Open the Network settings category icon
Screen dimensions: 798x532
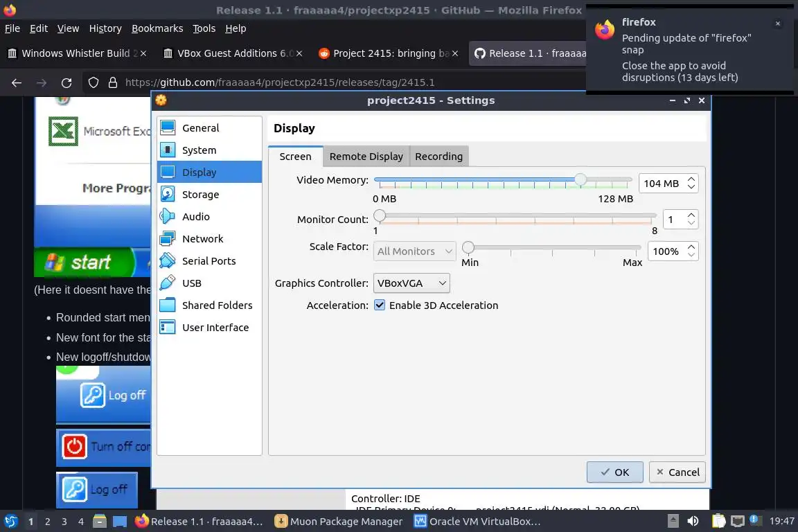pos(168,239)
